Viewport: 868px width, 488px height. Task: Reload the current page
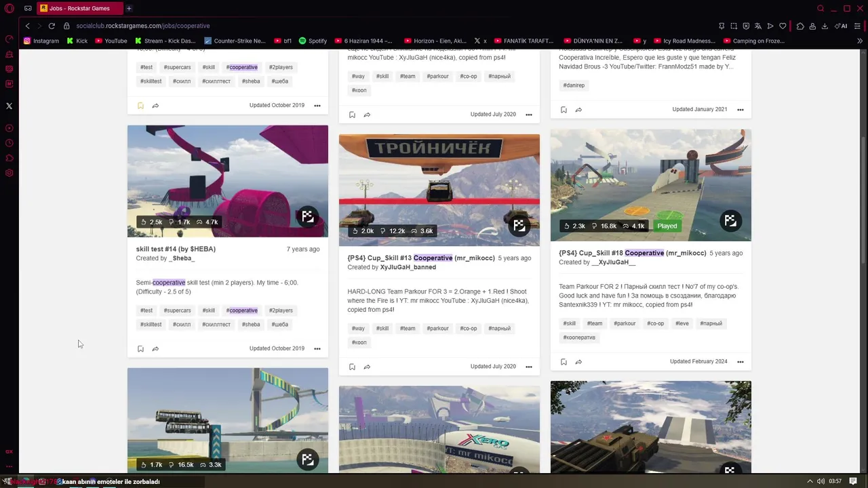tap(52, 26)
